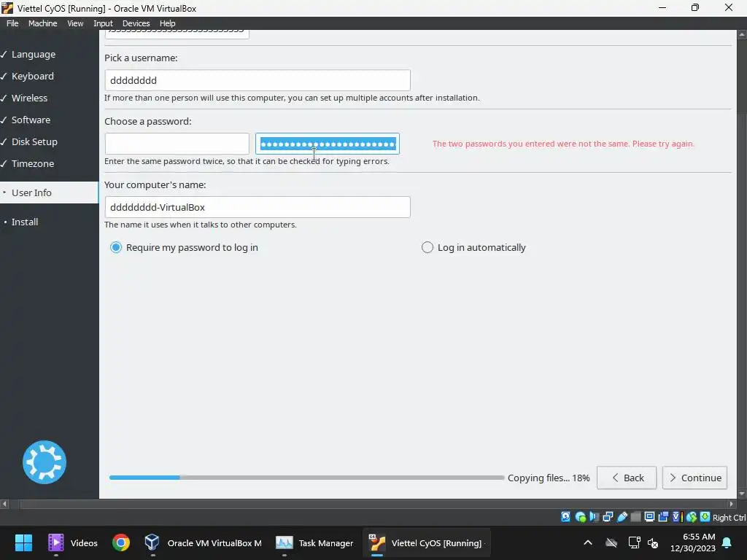Click the USB devices status icon

(622, 517)
